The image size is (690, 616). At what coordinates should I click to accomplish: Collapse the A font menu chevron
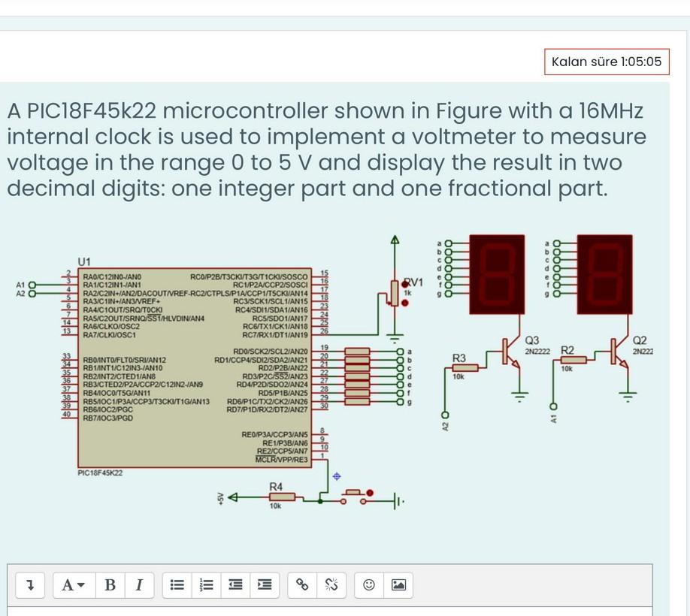(x=80, y=585)
